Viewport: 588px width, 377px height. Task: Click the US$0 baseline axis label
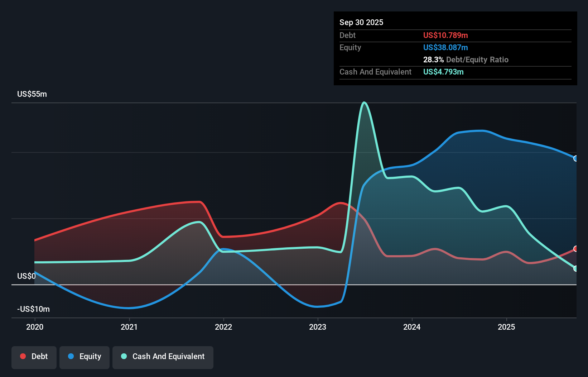26,276
